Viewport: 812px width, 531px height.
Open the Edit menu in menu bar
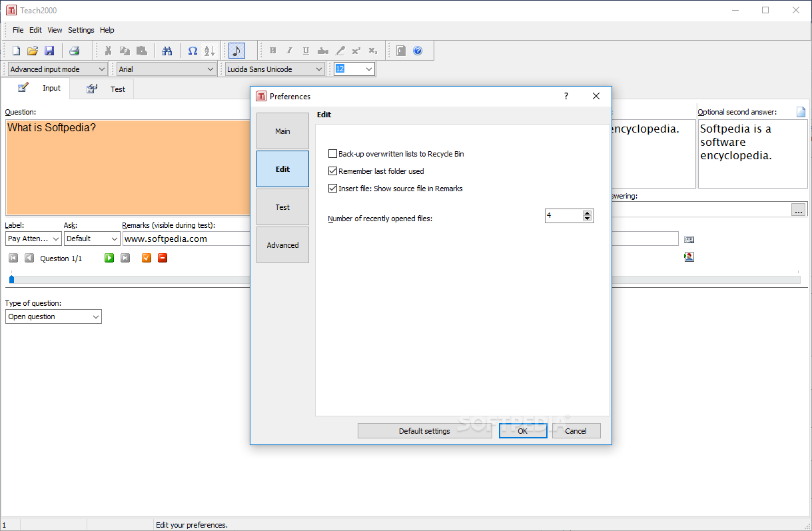(x=35, y=30)
